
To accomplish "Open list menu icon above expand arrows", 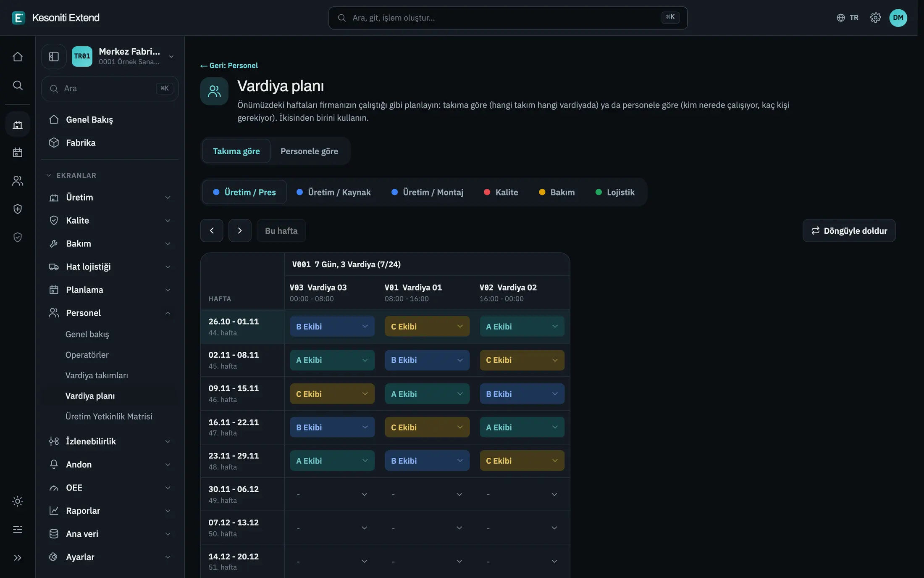I will [18, 529].
